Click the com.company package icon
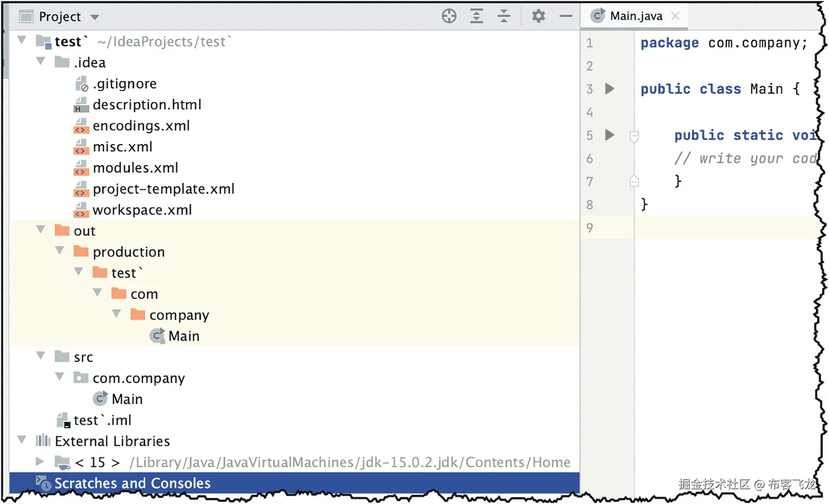 (81, 378)
